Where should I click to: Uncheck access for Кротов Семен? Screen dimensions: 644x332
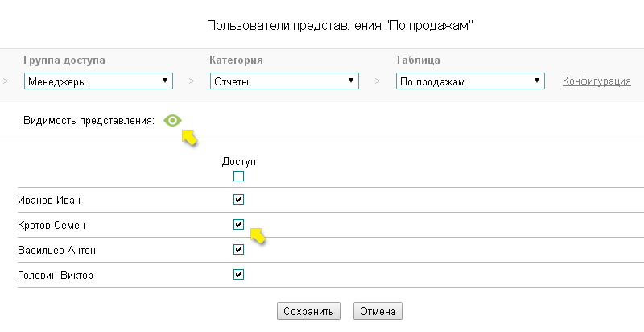pos(238,225)
